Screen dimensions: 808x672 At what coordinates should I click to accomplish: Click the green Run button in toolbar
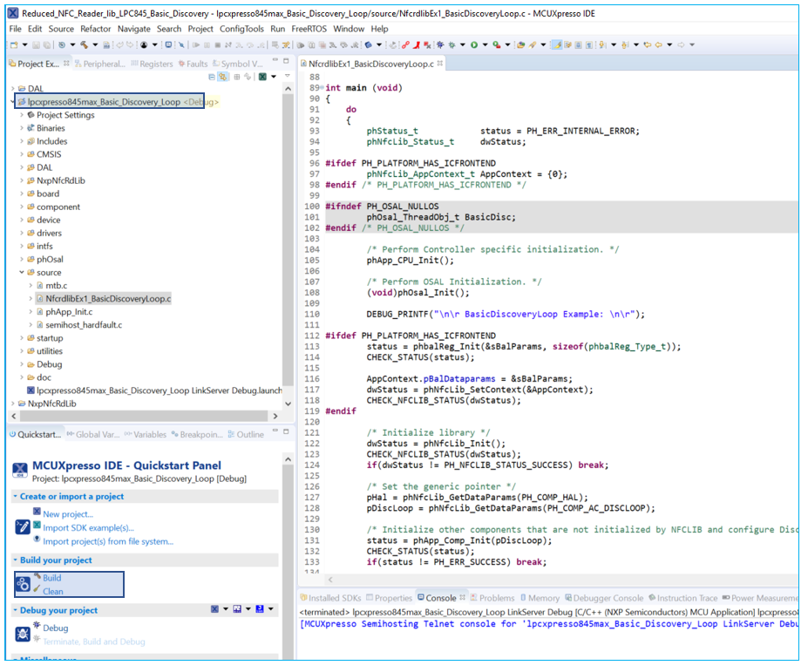tap(473, 44)
